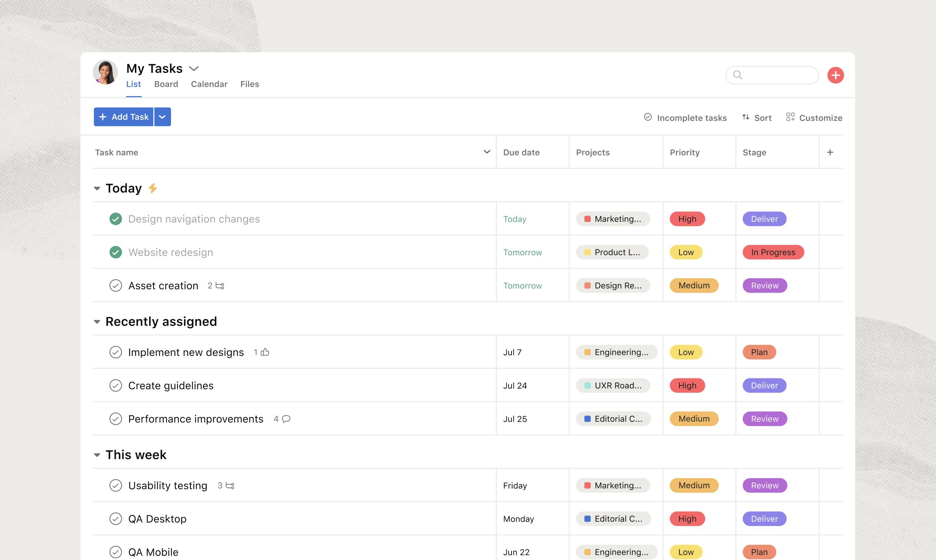Switch to the Calendar tab
The height and width of the screenshot is (560, 936).
(x=209, y=84)
